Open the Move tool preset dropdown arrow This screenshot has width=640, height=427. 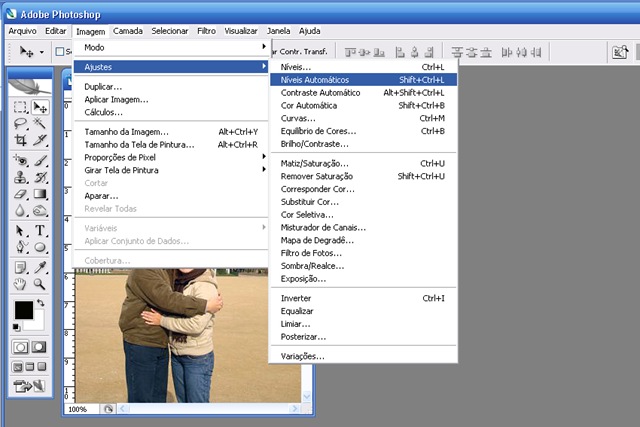coord(42,52)
